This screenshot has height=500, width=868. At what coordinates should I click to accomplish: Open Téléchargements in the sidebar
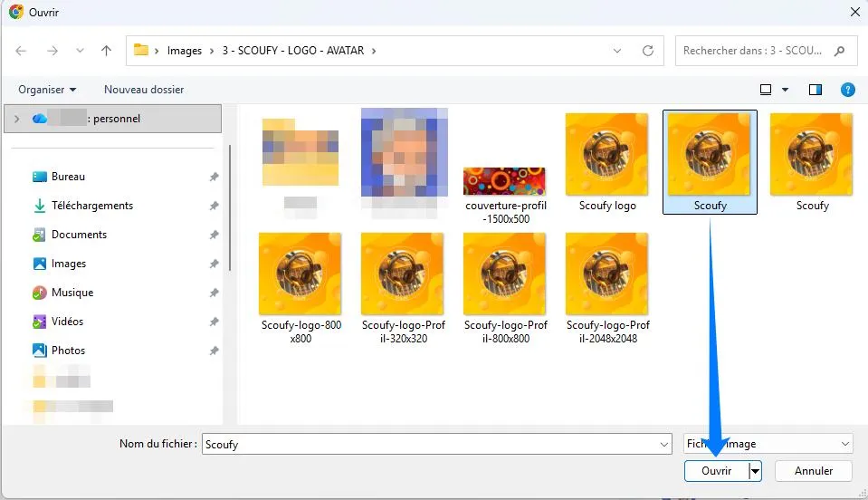pyautogui.click(x=91, y=206)
